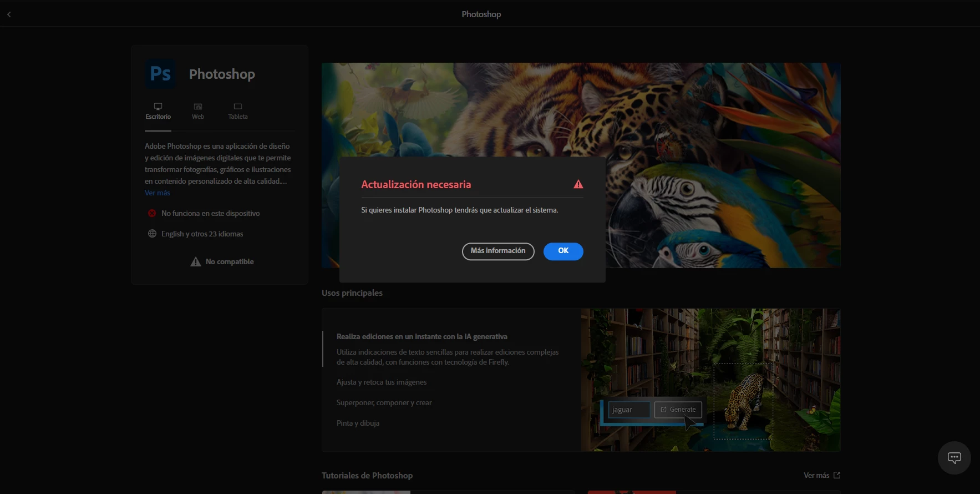Switch to the Escritorio tab

pyautogui.click(x=158, y=112)
